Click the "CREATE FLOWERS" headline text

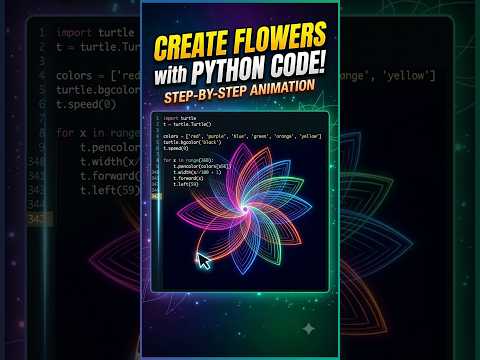(x=240, y=41)
